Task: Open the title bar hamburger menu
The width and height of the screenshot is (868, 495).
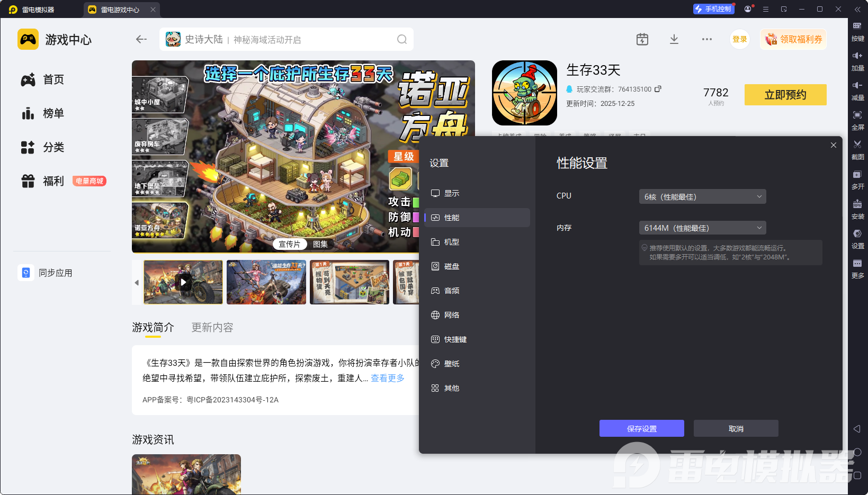Action: pos(766,9)
